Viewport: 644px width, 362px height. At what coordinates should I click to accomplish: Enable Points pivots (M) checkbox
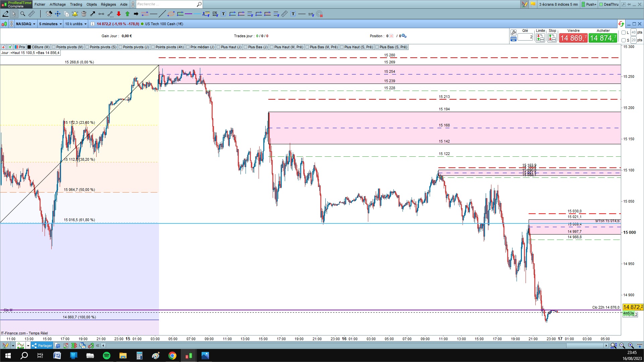point(54,47)
